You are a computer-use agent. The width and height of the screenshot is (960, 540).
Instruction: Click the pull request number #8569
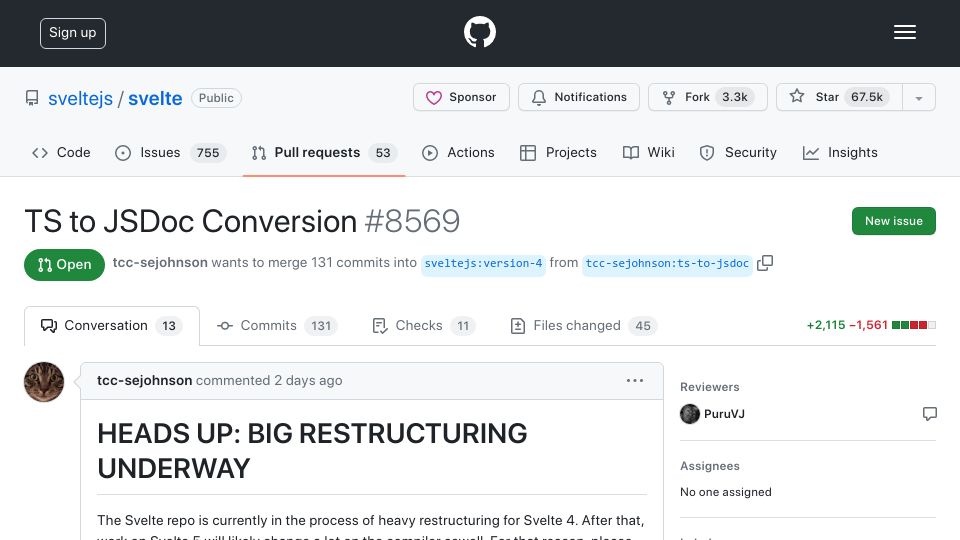click(x=412, y=221)
